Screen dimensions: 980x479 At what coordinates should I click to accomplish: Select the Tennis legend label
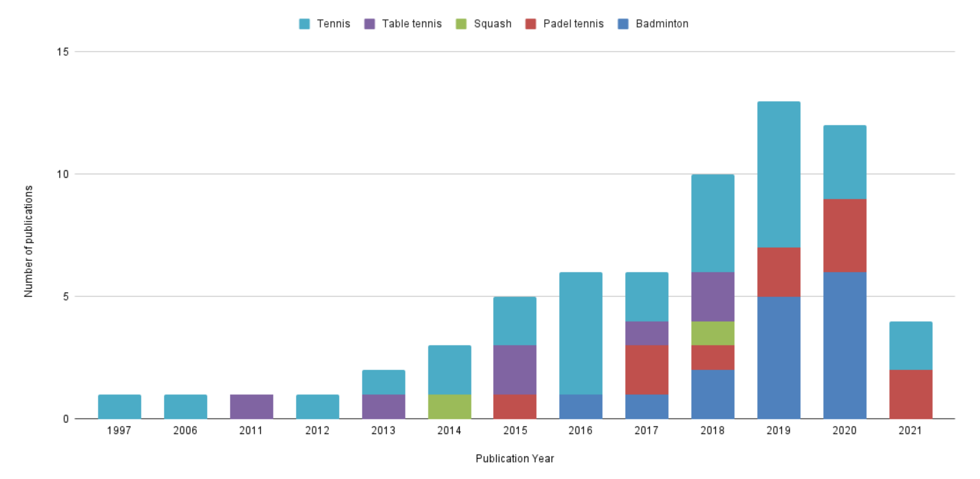(x=333, y=24)
